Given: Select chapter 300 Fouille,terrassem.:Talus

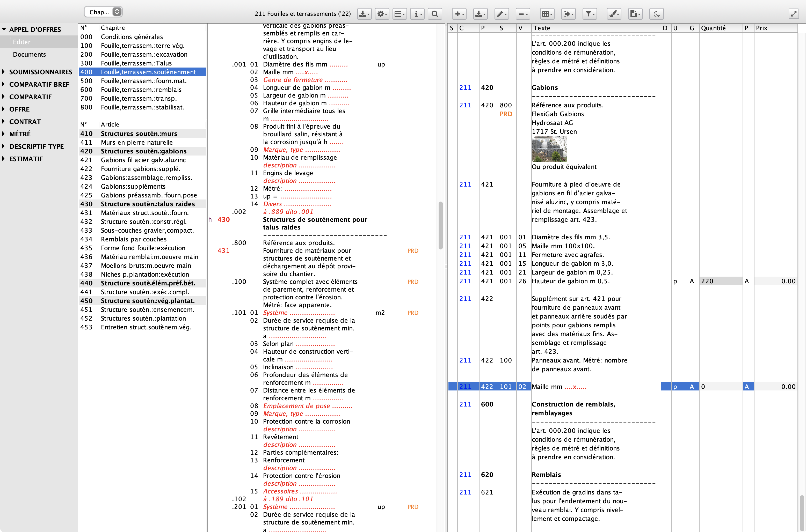Looking at the screenshot, I should click(142, 63).
